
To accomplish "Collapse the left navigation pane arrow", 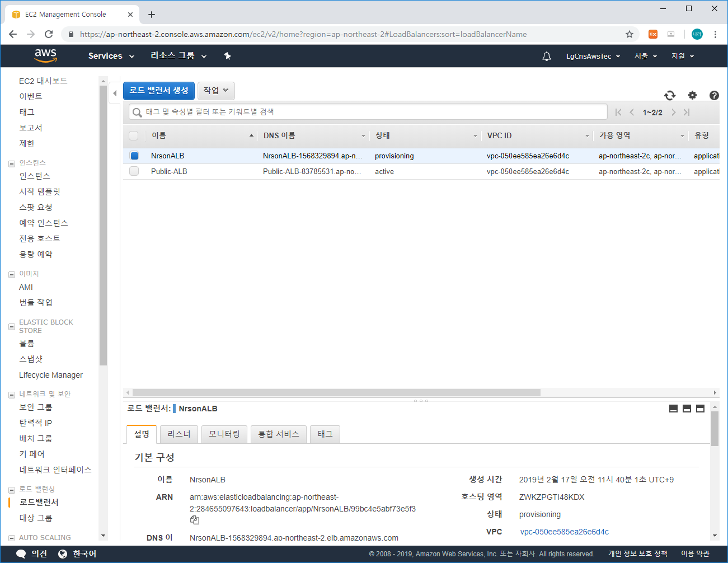I will pyautogui.click(x=115, y=93).
